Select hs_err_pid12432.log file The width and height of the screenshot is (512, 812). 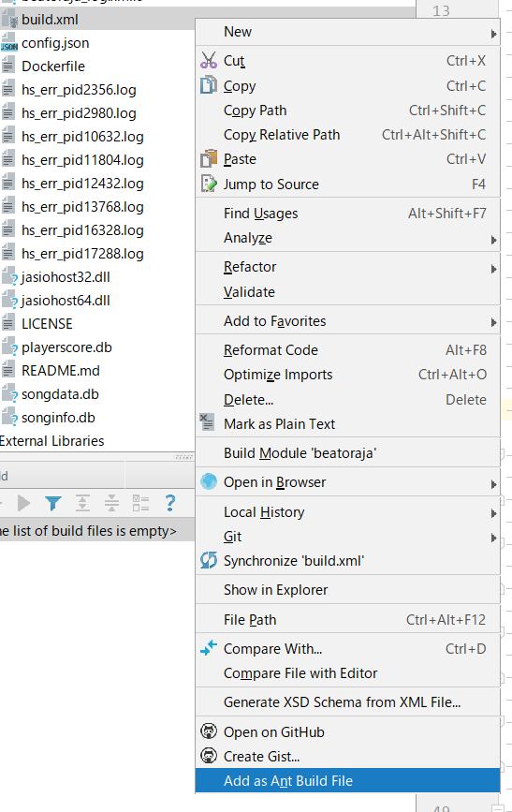[82, 184]
